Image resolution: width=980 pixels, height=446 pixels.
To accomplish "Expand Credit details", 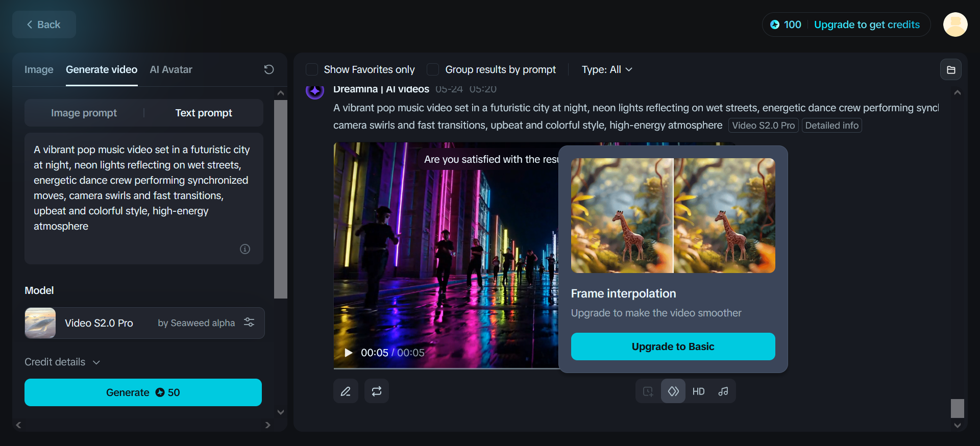I will coord(62,362).
